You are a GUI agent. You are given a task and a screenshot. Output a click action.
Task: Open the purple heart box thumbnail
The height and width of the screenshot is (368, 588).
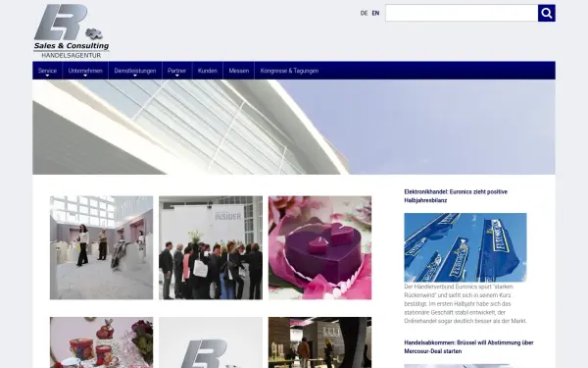(319, 247)
